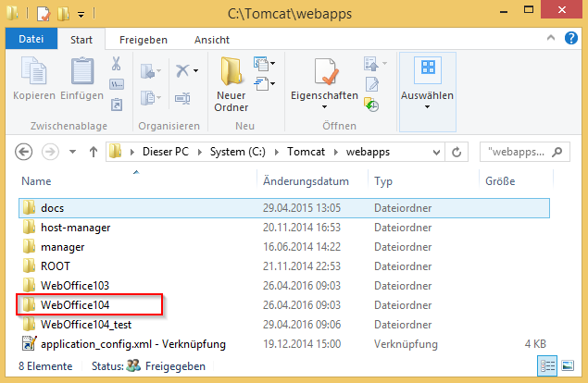Open quick access toolbar customize dropdown
The height and width of the screenshot is (383, 588).
(x=81, y=15)
